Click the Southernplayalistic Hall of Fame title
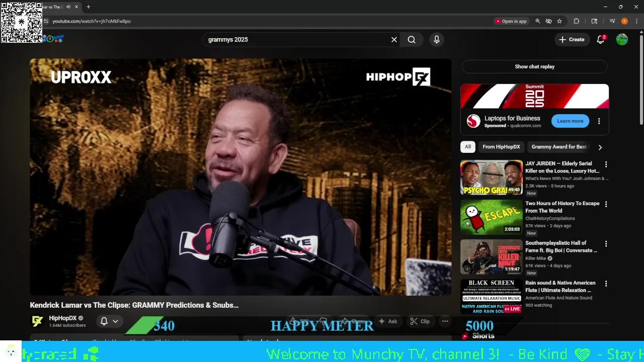Viewport: 644px width, 362px height. point(561,247)
